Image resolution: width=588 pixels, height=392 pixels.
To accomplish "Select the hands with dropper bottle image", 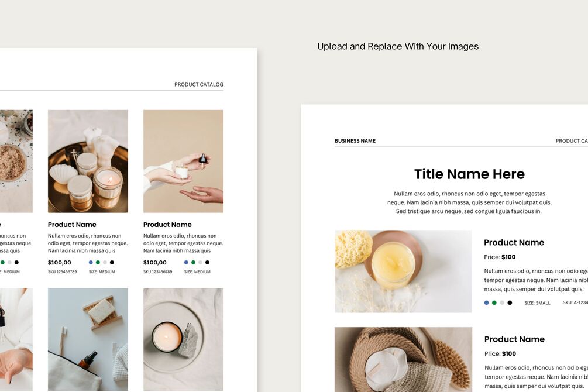I will (183, 161).
